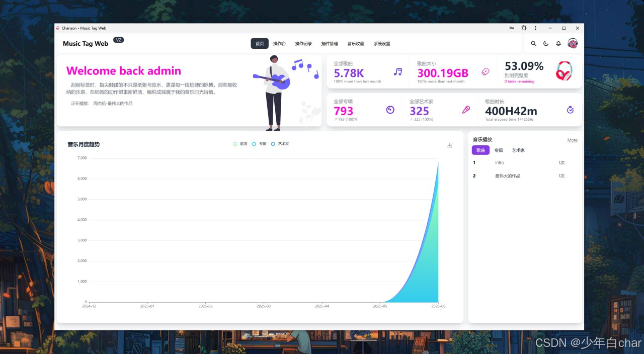Screen dimensions: 644x354
Task: Click the More link in 音乐播放
Action: click(572, 140)
